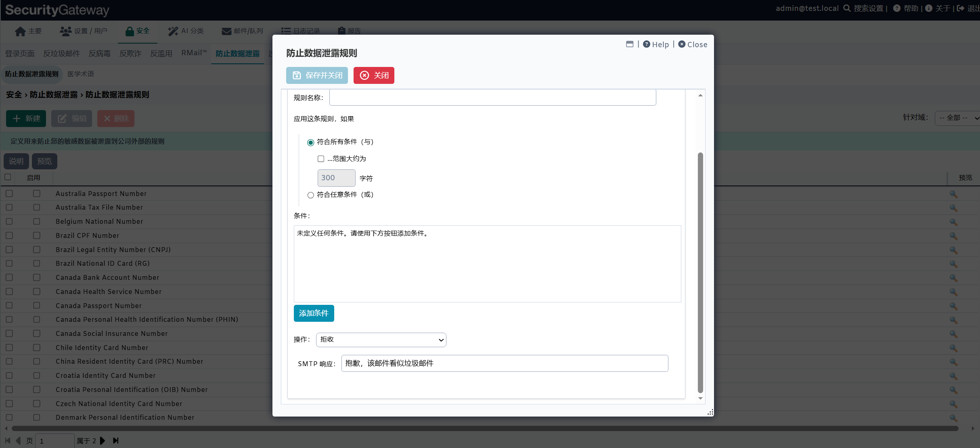Click the 添加条件 button
Screen dimensions: 980x448
(x=314, y=313)
